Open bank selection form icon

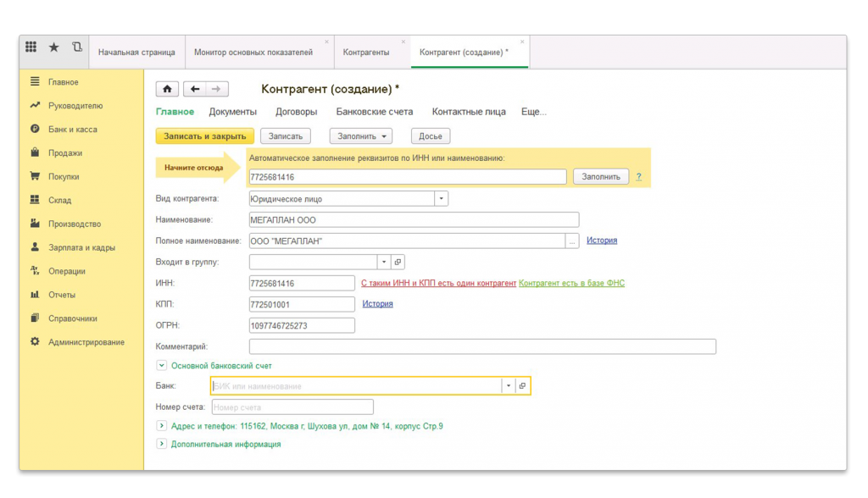pyautogui.click(x=522, y=385)
